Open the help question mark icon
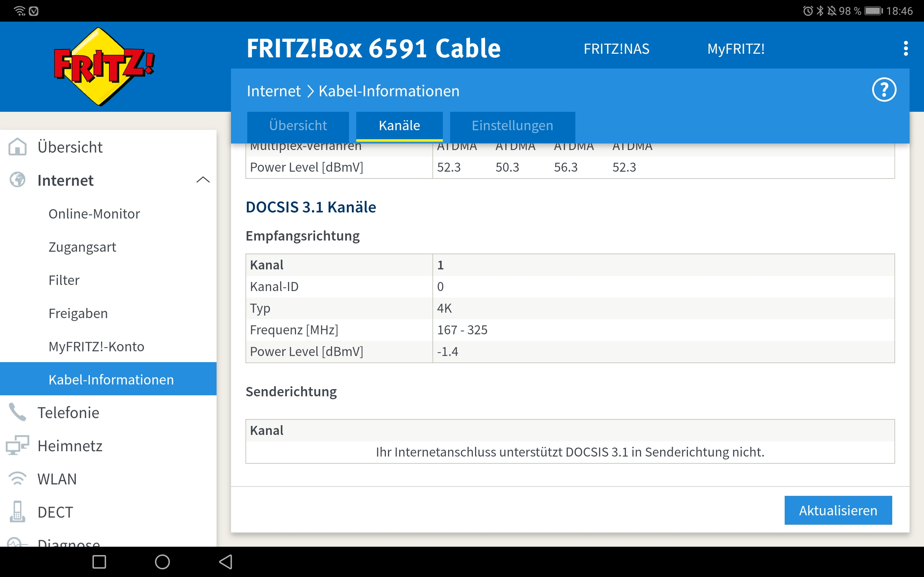924x577 pixels. click(x=884, y=90)
